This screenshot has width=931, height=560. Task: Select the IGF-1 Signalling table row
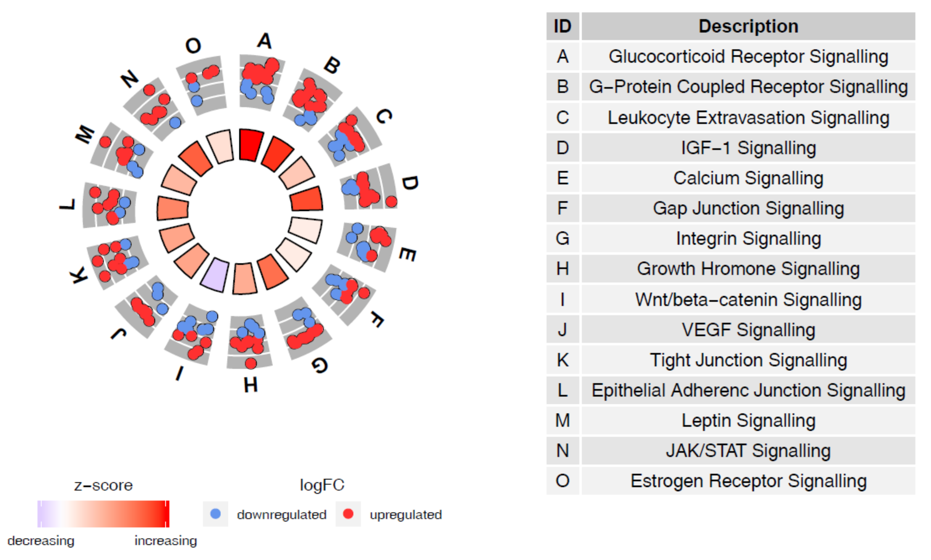pyautogui.click(x=748, y=148)
